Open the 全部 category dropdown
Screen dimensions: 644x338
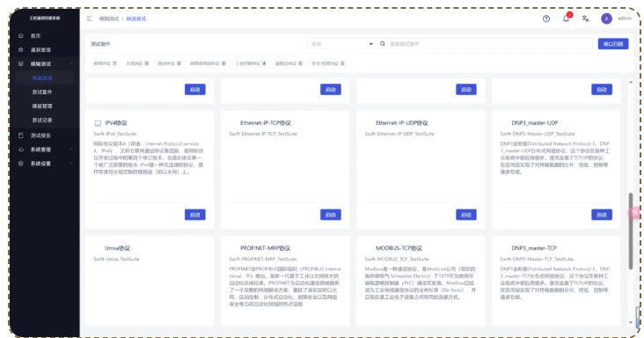(x=341, y=43)
